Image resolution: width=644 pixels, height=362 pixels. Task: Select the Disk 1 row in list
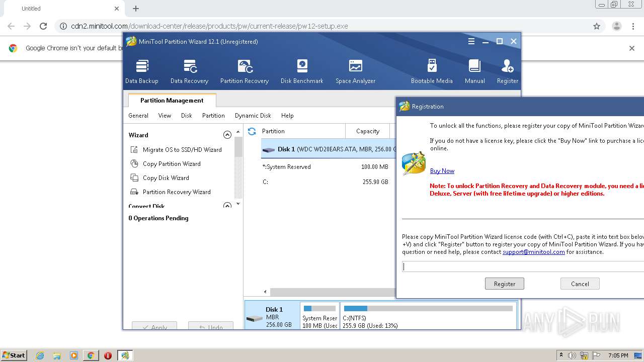(x=329, y=149)
